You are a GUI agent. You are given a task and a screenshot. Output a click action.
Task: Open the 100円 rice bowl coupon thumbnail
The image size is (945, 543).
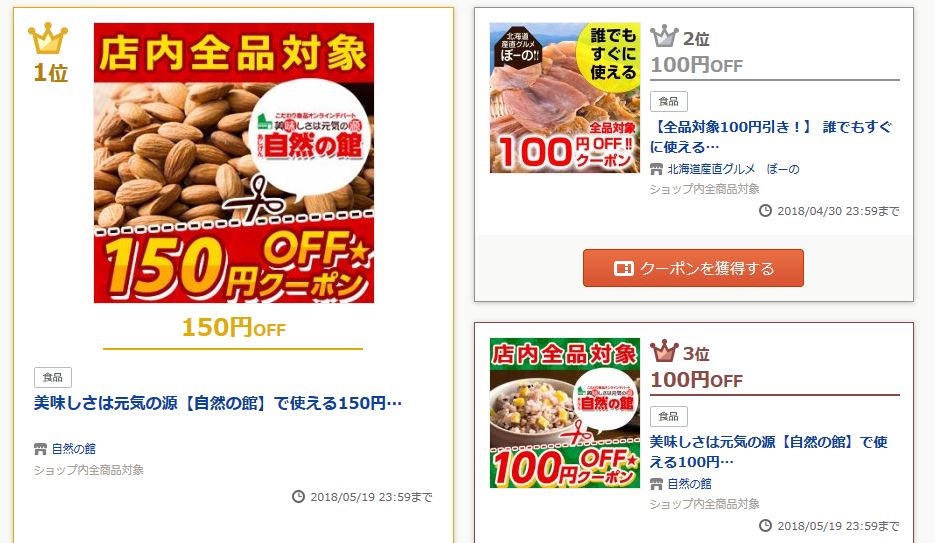565,413
